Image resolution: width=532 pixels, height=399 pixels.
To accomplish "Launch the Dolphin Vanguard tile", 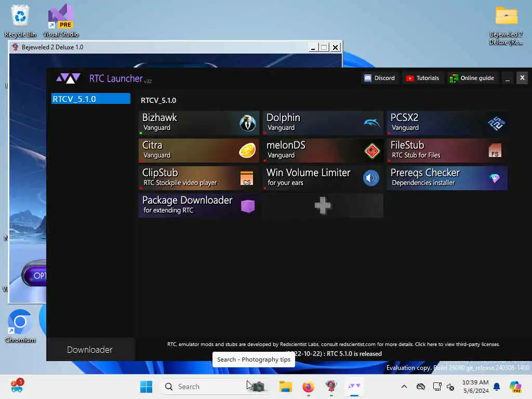I will tap(323, 123).
